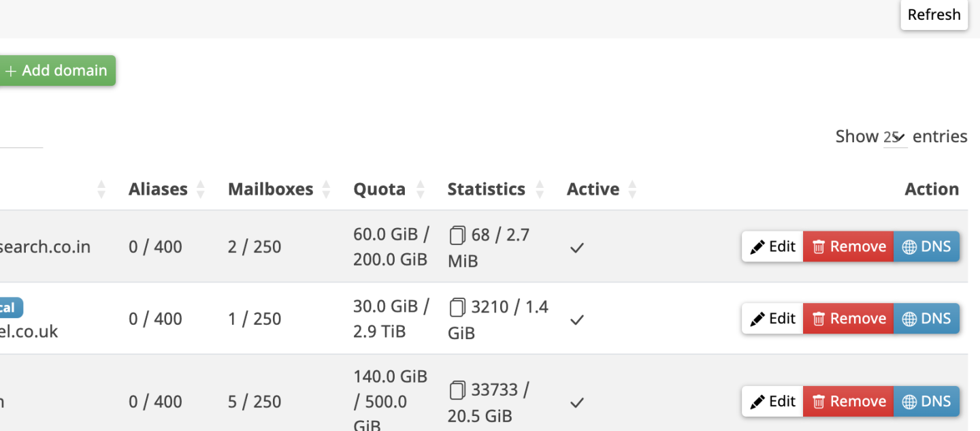The height and width of the screenshot is (431, 980).
Task: Click the Add domain button
Action: (x=57, y=71)
